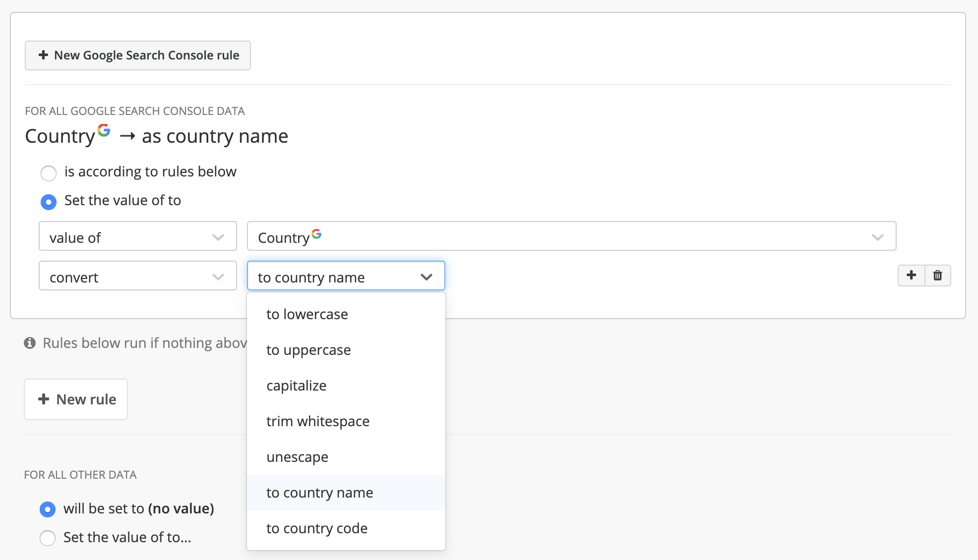The width and height of the screenshot is (978, 560).
Task: Choose the 'will be set to (no value)' option
Action: coord(48,509)
